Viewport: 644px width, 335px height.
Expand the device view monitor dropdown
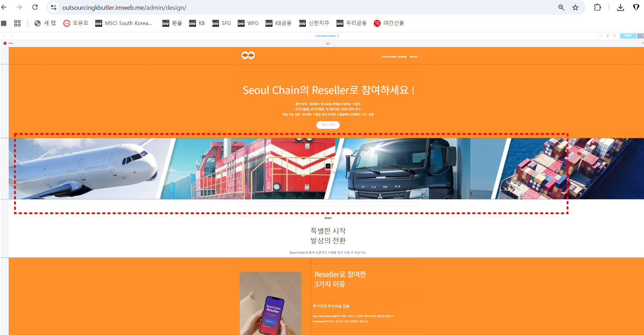[x=329, y=43]
